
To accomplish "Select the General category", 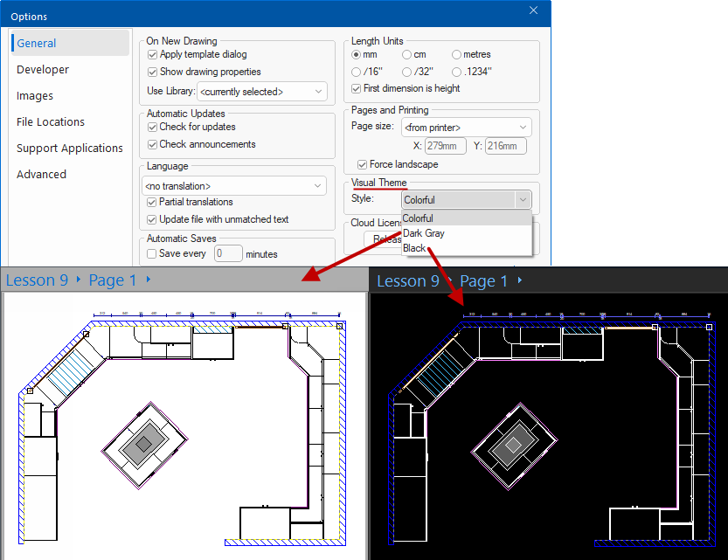I will (36, 43).
